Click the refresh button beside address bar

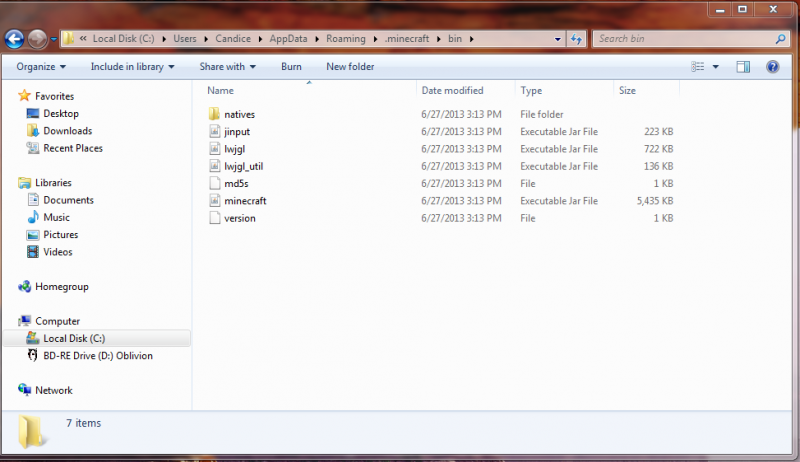point(576,39)
